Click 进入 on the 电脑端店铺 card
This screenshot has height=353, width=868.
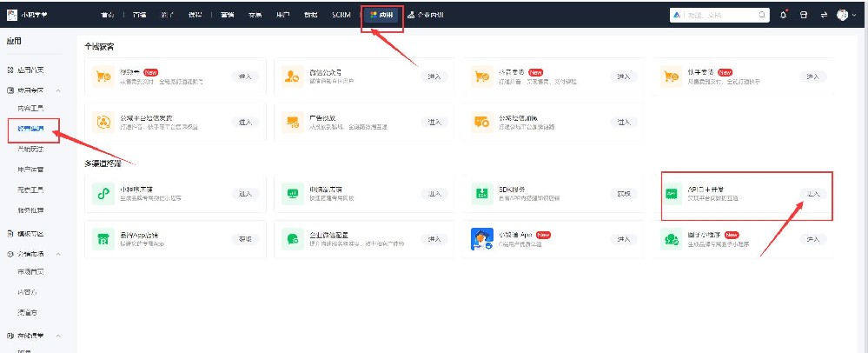tap(434, 193)
